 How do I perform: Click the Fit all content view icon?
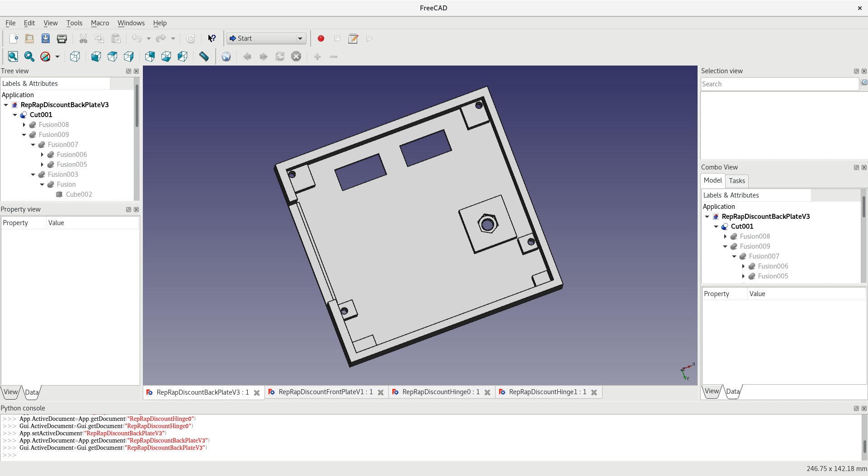[13, 57]
